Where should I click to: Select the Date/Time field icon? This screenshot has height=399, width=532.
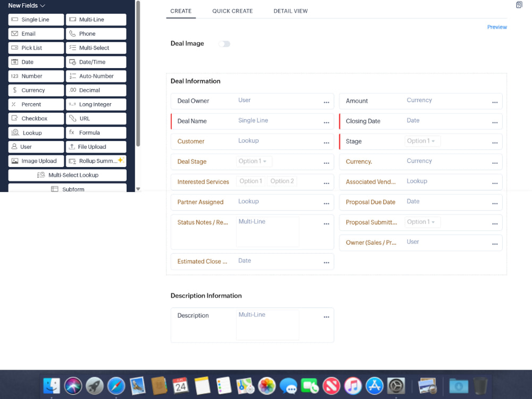pos(72,62)
